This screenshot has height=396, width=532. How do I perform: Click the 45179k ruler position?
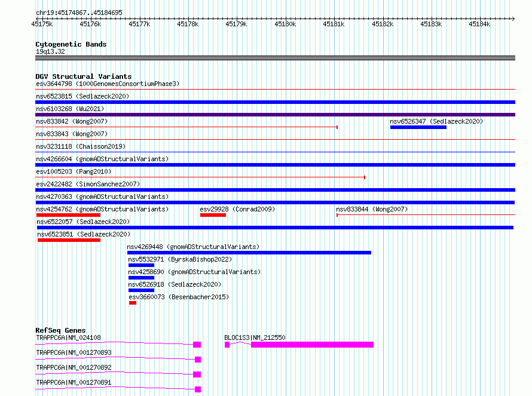tap(237, 24)
